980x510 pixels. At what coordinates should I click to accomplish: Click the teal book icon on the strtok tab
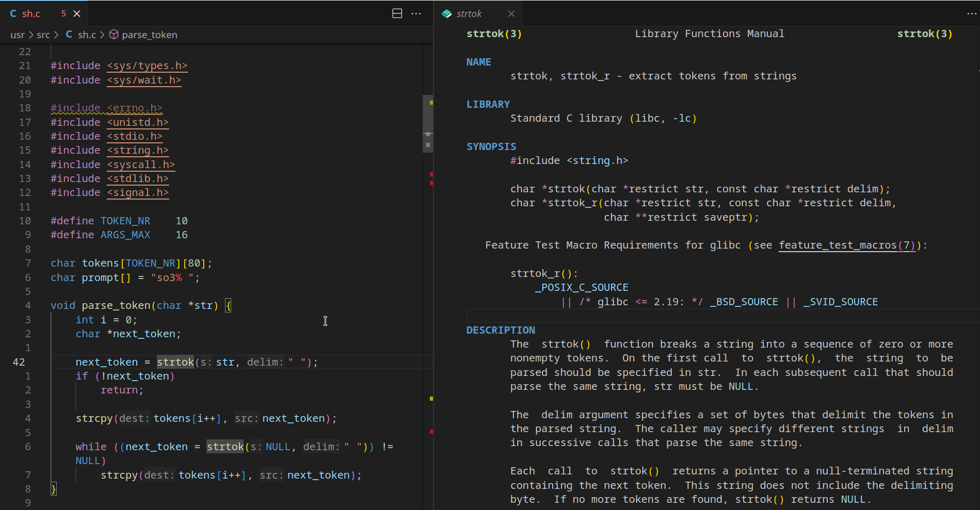[446, 13]
